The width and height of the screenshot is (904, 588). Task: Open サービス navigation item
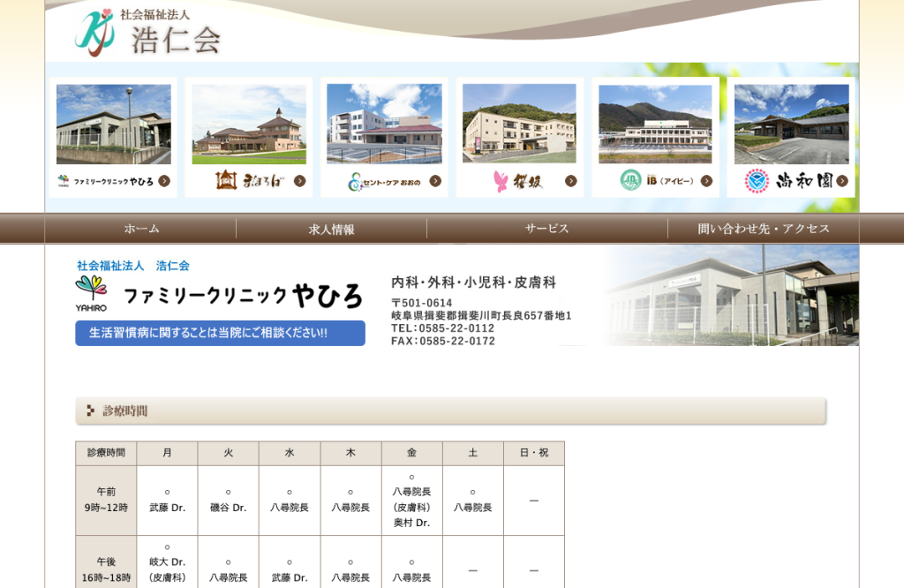(x=547, y=229)
